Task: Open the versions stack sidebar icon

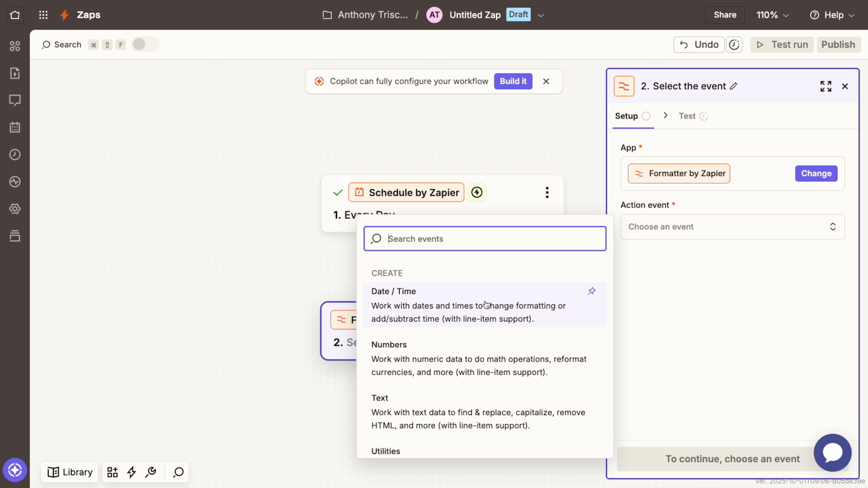Action: click(x=15, y=236)
